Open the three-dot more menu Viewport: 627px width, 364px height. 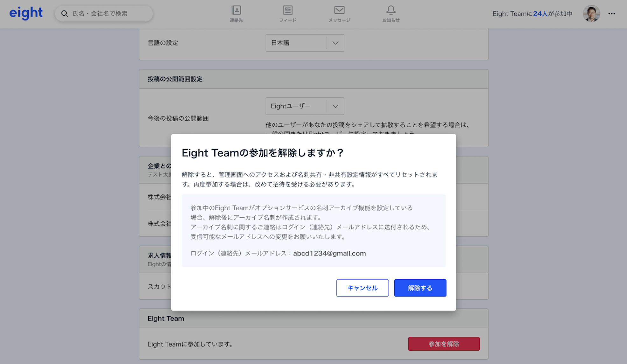[x=611, y=14]
